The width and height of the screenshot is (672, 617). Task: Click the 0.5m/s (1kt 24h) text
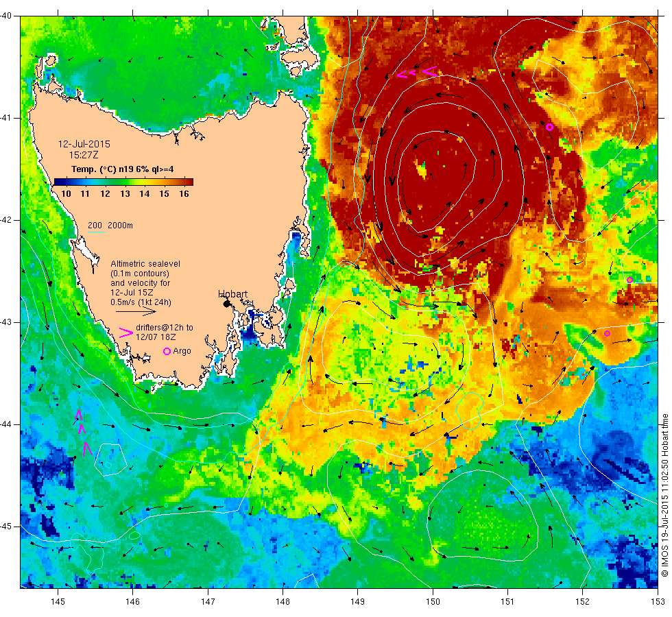point(141,302)
